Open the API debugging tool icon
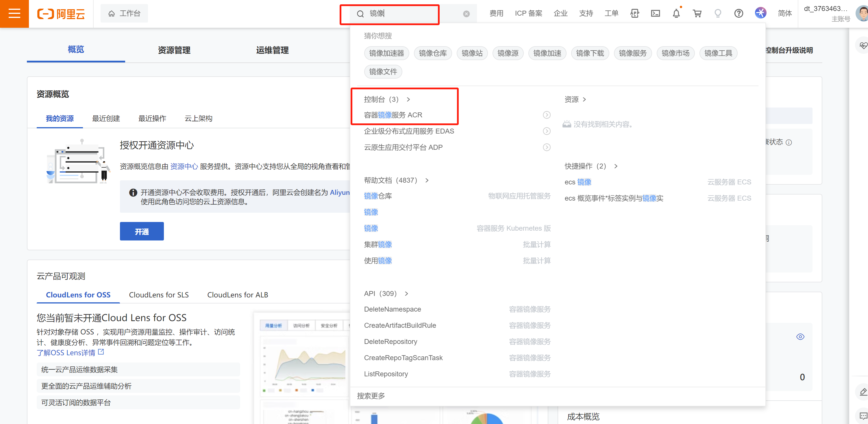Screen dimensions: 868x424 tap(634, 14)
